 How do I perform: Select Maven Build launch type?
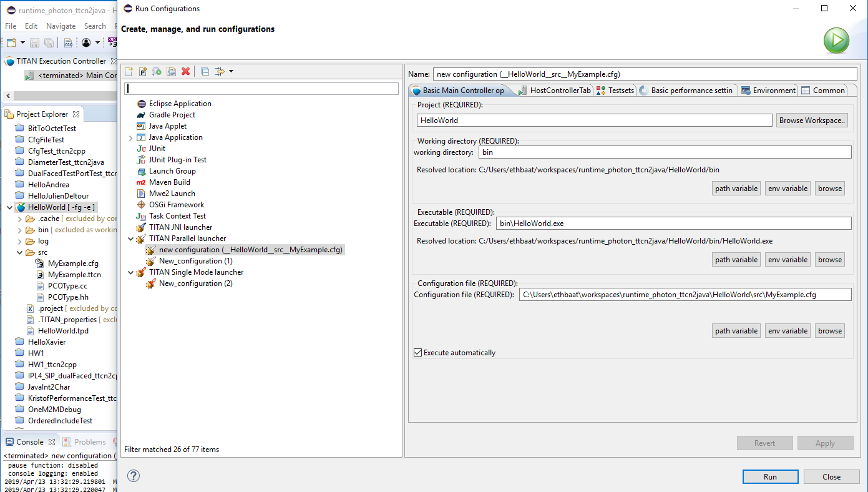163,182
